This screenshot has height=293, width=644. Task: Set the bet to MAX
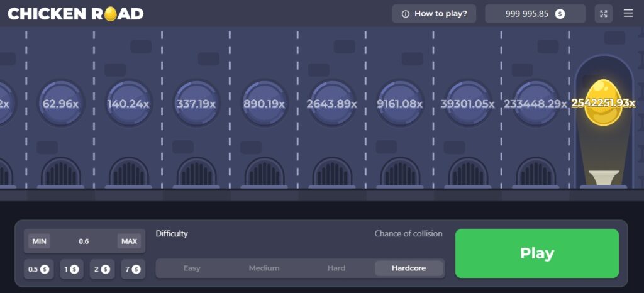tap(129, 241)
